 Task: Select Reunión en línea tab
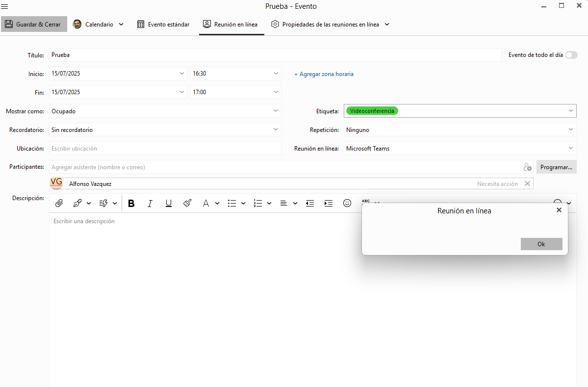click(x=230, y=25)
